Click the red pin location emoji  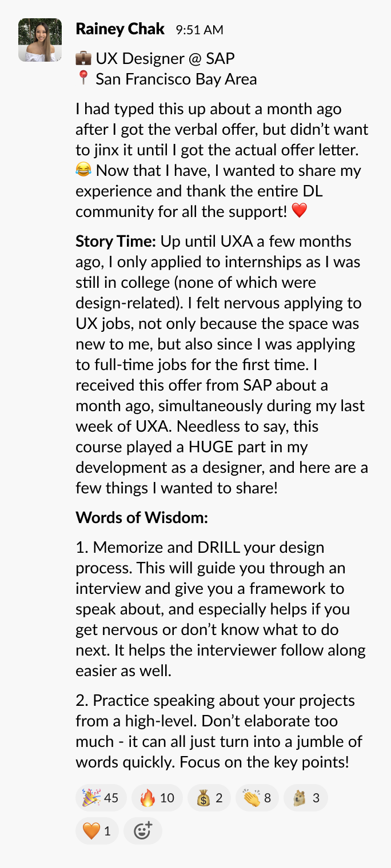click(83, 79)
